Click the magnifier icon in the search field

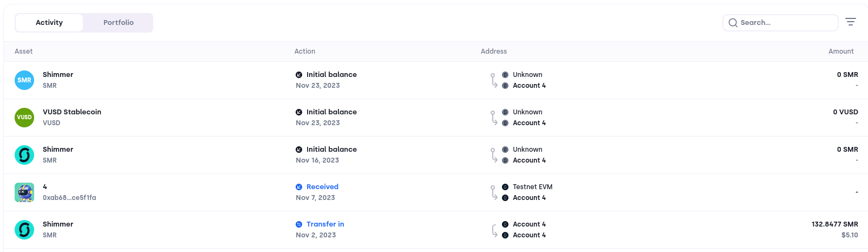pos(733,23)
